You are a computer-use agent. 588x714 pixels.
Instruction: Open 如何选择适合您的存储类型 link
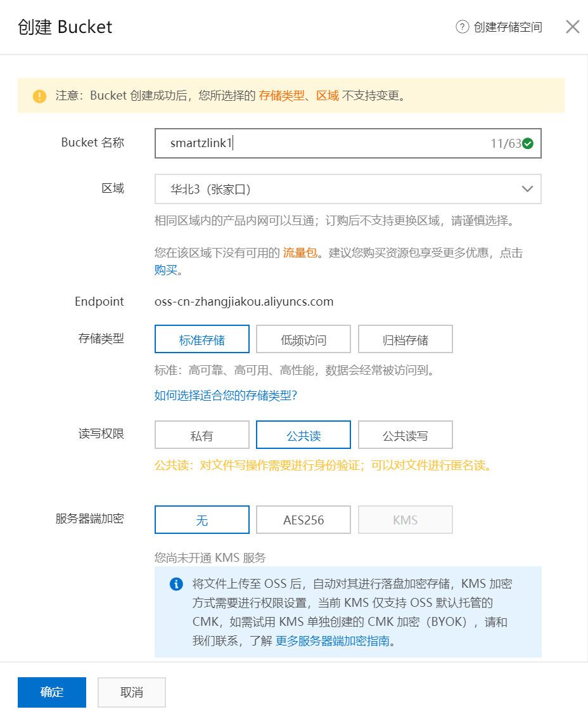tap(226, 395)
